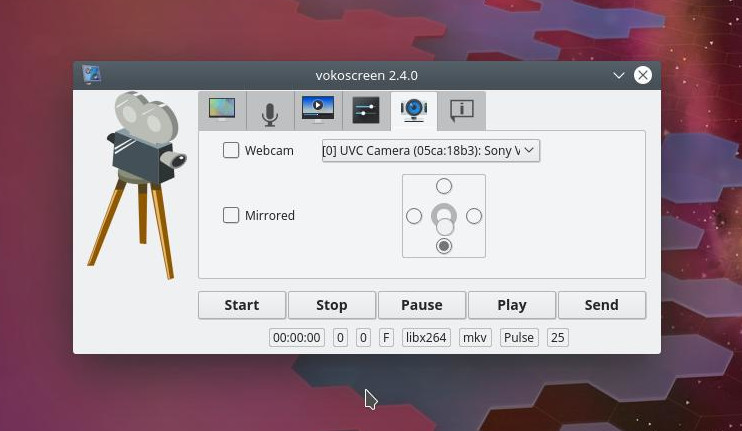
Task: Switch to the microphone audio tab
Action: coord(270,110)
